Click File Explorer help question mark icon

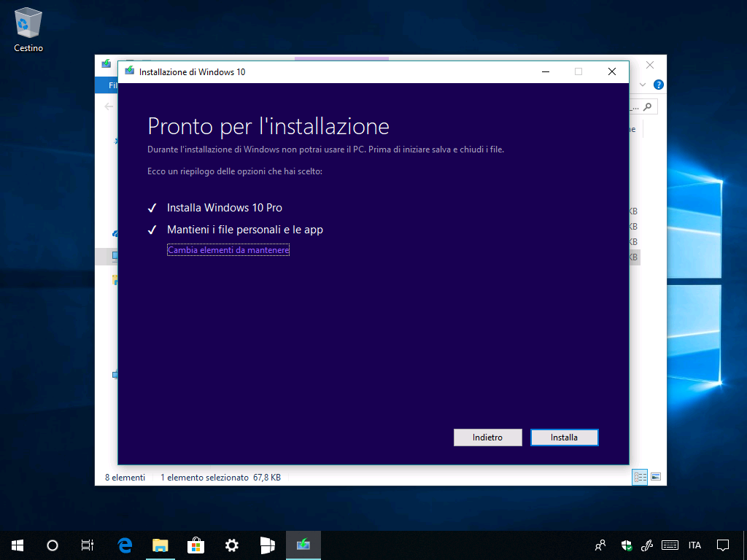point(659,85)
